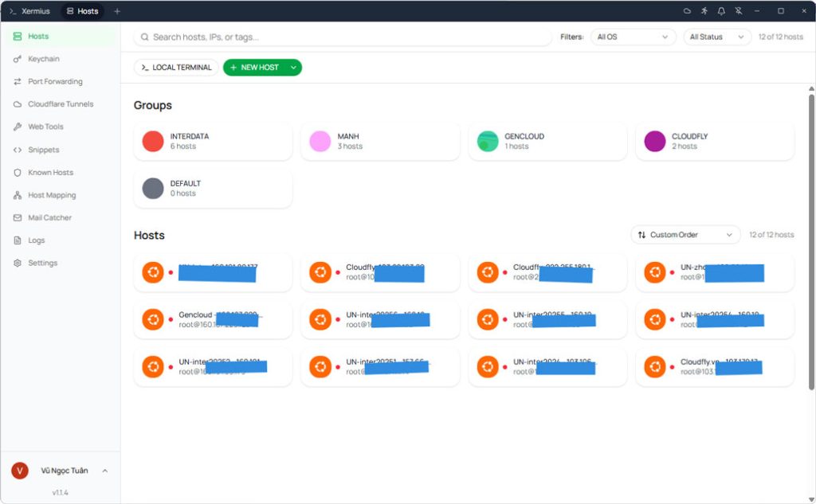Click the purple CLOUDFLY group color circle
Viewport: 816px width, 504px height.
coord(654,140)
